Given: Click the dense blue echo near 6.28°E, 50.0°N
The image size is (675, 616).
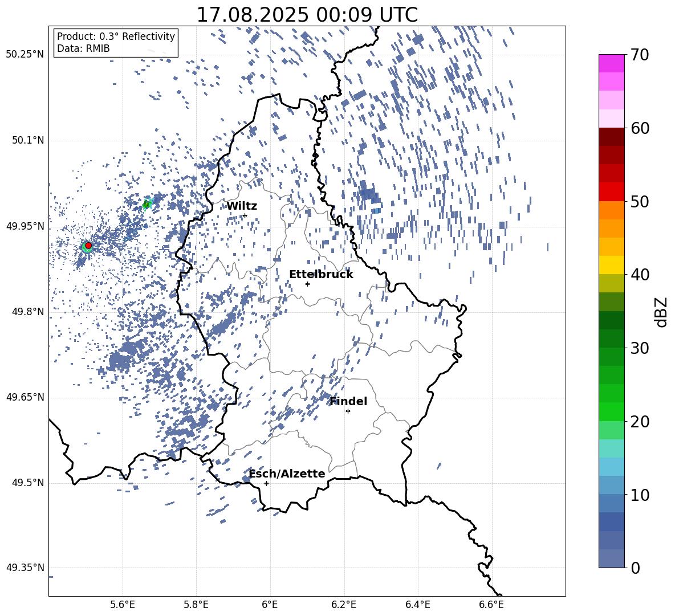Looking at the screenshot, I should pos(369,194).
